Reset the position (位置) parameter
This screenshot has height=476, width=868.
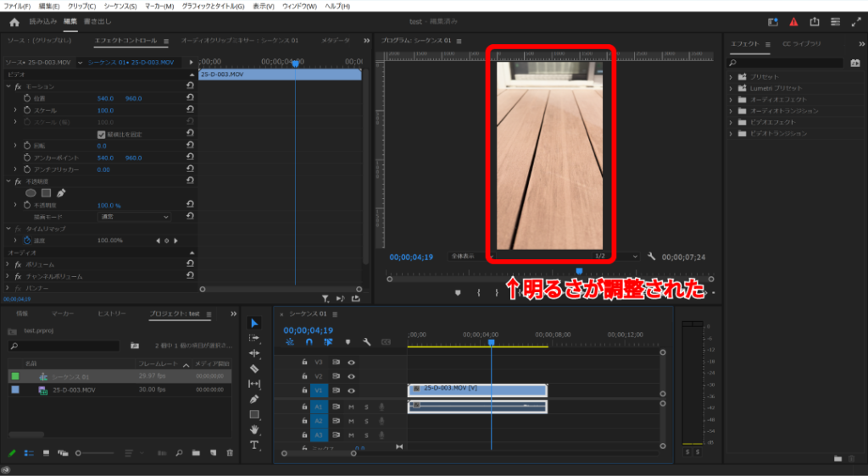tap(190, 98)
